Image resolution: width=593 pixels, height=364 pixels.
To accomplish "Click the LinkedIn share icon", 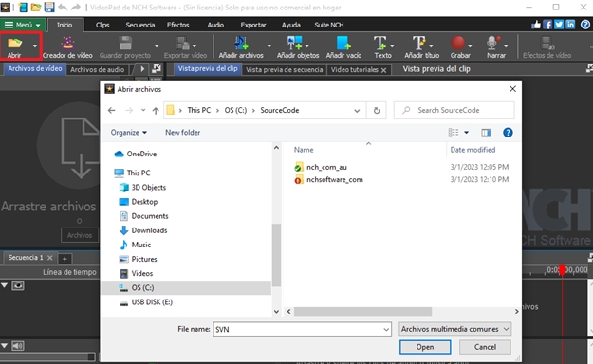I will 570,25.
